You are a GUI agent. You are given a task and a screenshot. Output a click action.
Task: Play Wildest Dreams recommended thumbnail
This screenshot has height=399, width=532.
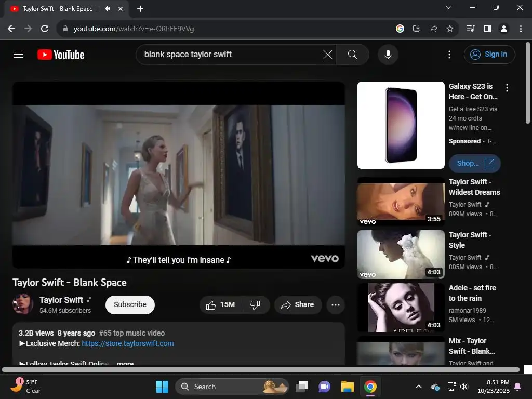401,202
